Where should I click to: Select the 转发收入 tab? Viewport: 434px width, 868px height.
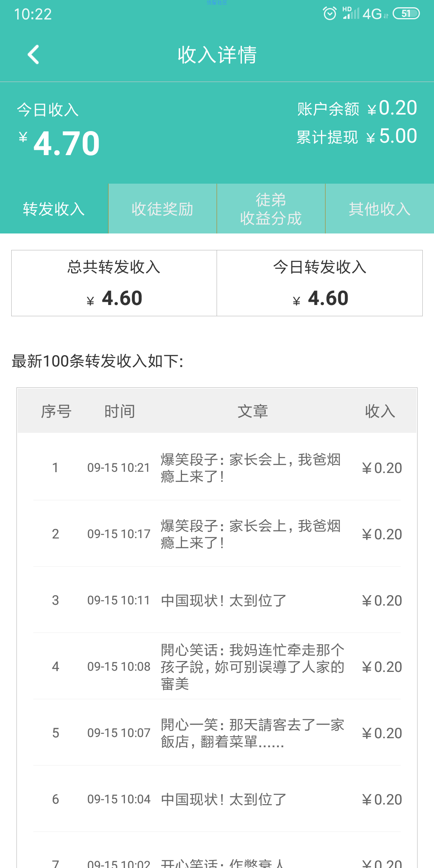(x=54, y=209)
